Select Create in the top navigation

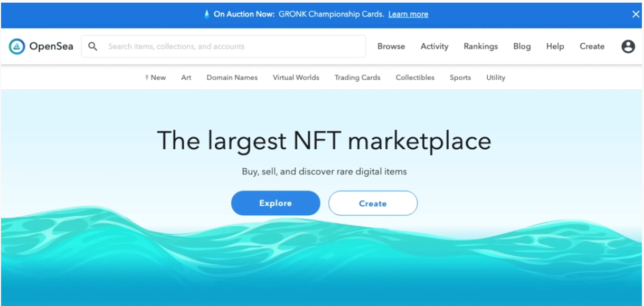[x=592, y=46]
